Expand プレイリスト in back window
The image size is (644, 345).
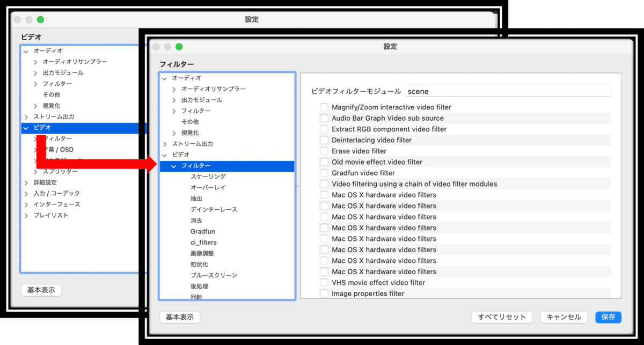(26, 216)
